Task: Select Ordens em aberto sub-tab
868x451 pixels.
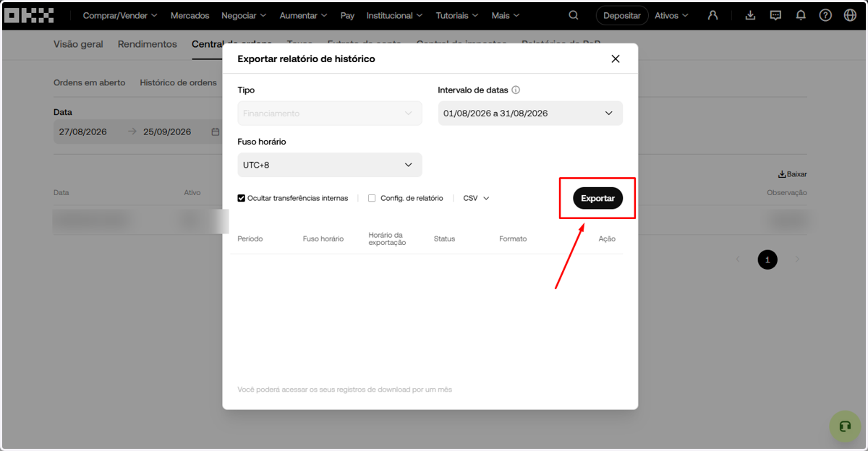Action: click(90, 82)
